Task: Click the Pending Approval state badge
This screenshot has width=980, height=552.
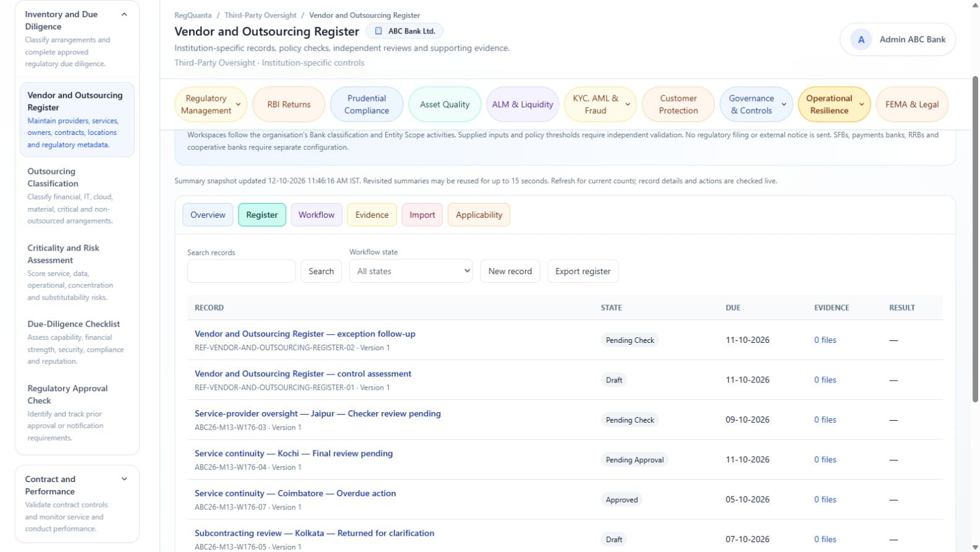Action: click(x=634, y=460)
